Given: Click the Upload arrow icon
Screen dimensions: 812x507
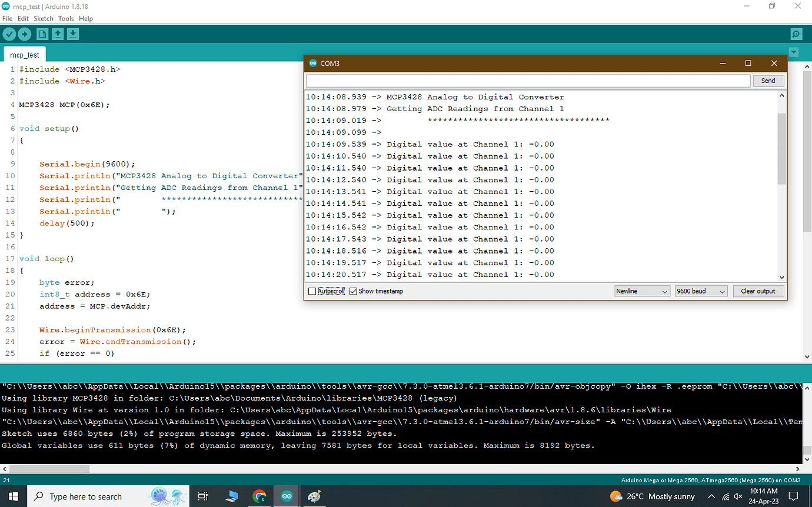Looking at the screenshot, I should (x=25, y=34).
